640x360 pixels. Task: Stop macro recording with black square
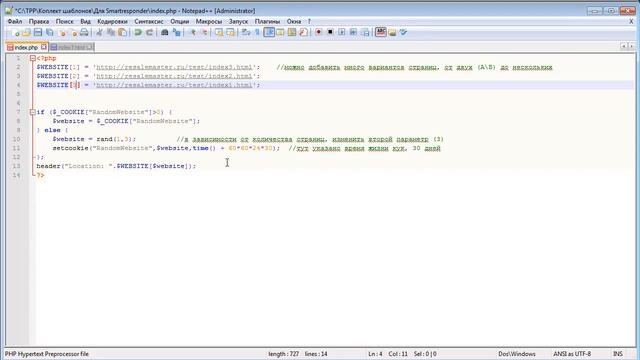click(x=330, y=32)
